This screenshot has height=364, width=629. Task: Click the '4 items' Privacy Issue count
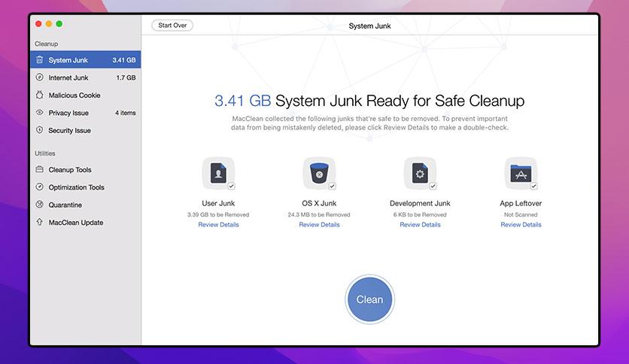tap(125, 113)
